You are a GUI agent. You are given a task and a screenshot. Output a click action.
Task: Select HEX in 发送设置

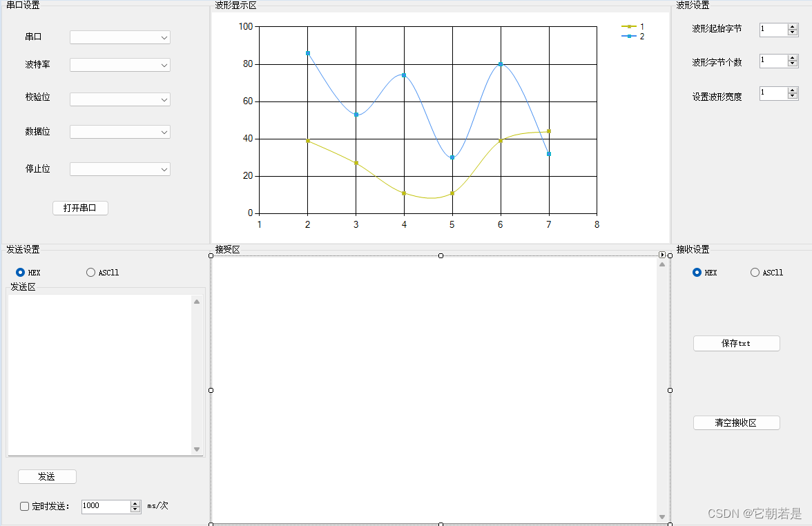pos(28,272)
